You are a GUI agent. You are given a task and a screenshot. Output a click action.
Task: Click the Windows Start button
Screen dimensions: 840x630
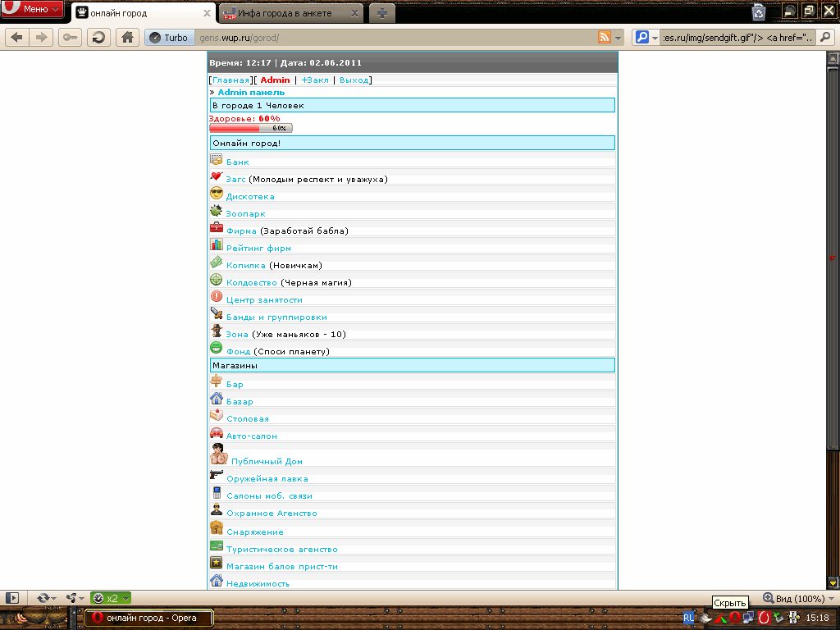[35, 618]
